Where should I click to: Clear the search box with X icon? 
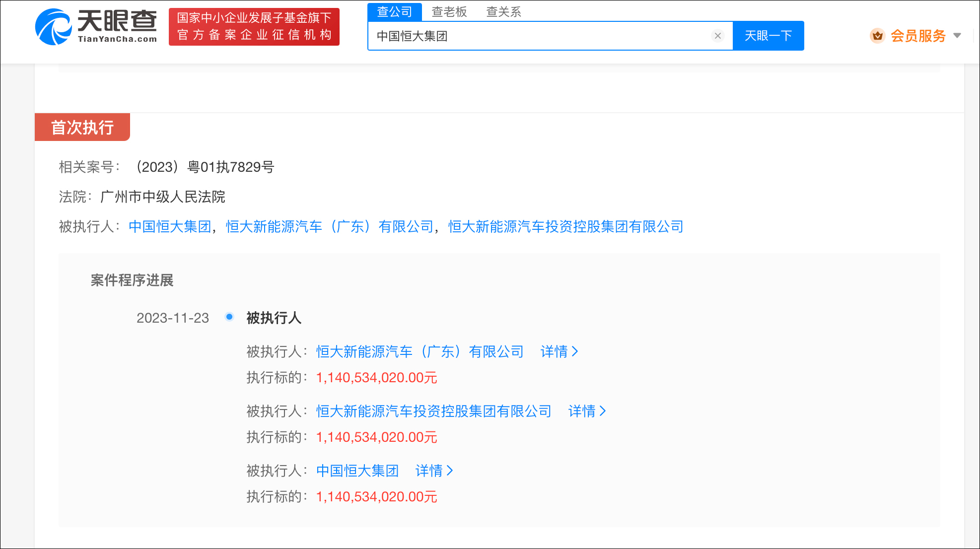click(717, 36)
